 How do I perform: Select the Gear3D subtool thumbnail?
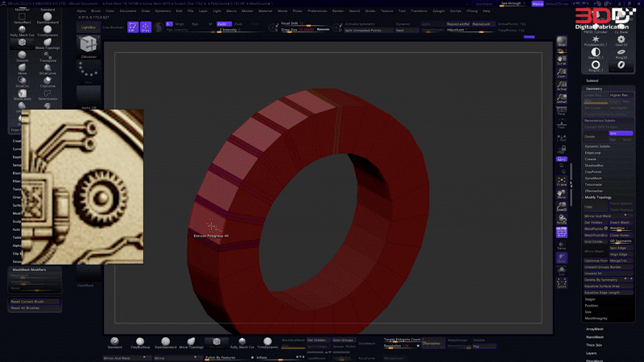(x=621, y=39)
